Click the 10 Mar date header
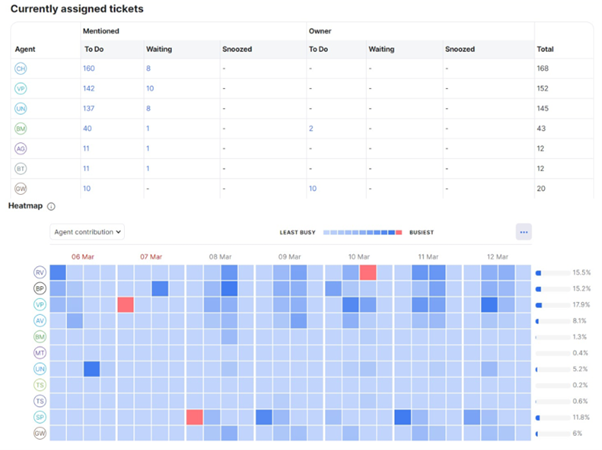 pyautogui.click(x=359, y=257)
